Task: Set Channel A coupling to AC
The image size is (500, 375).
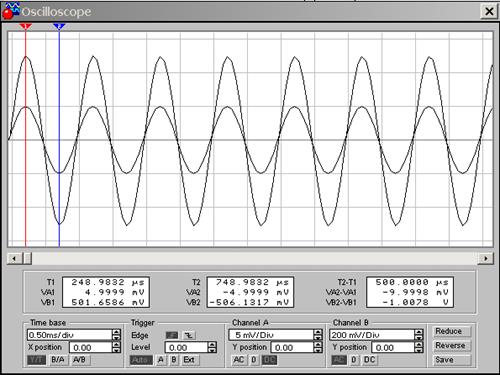Action: coord(239,360)
